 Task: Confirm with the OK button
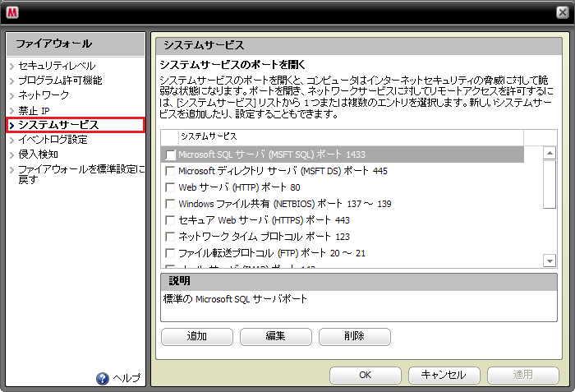[x=366, y=375]
